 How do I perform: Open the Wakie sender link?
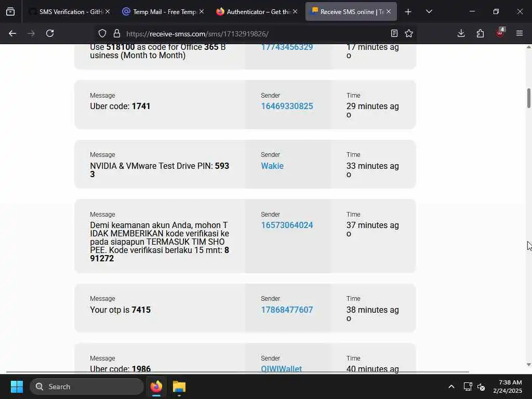click(x=272, y=166)
